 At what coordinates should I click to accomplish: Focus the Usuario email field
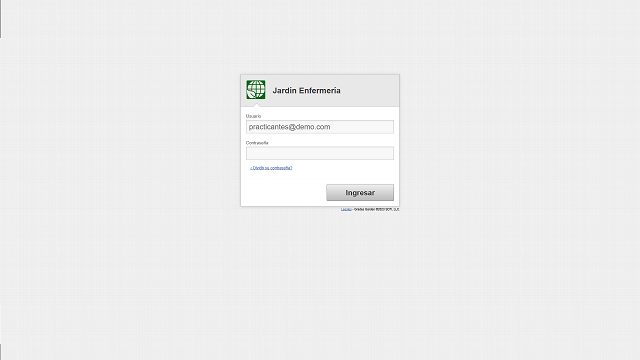coord(320,127)
